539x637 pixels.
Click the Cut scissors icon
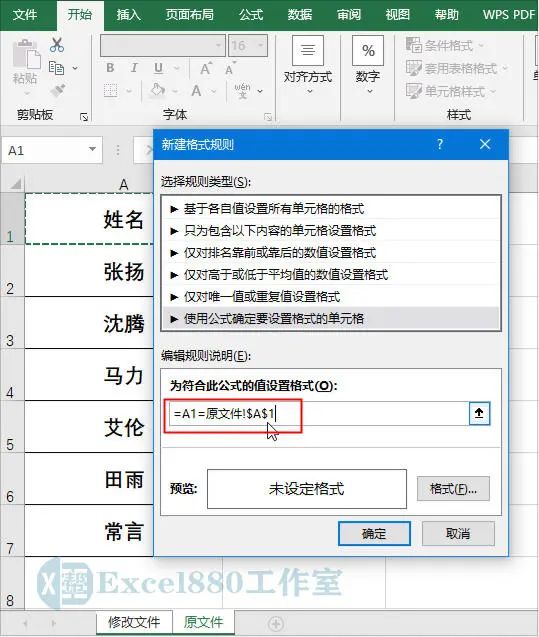tap(57, 45)
